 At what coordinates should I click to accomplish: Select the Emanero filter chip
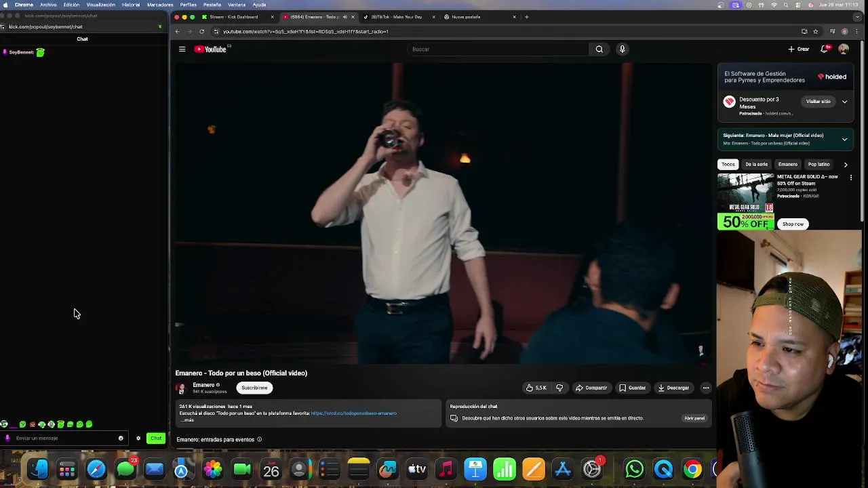[x=787, y=164]
